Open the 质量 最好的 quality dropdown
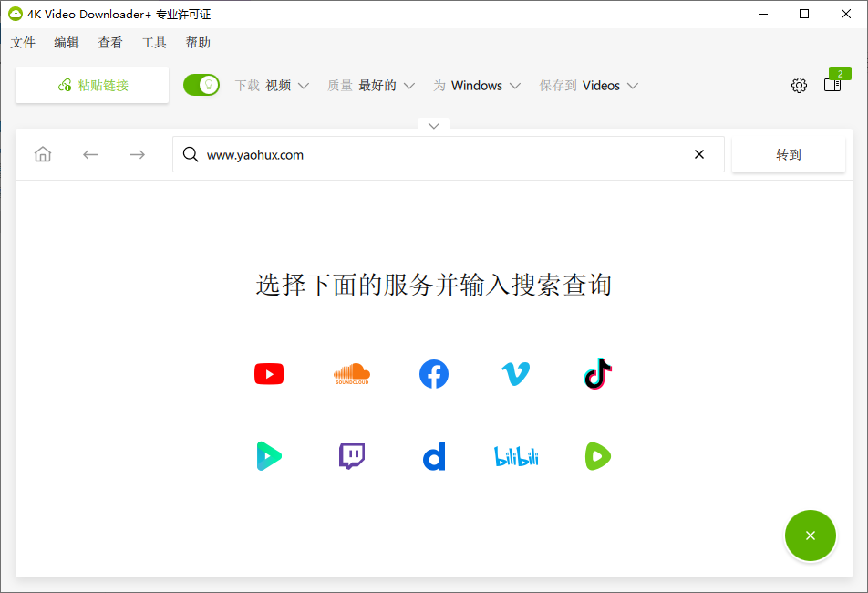This screenshot has height=593, width=868. coord(370,86)
